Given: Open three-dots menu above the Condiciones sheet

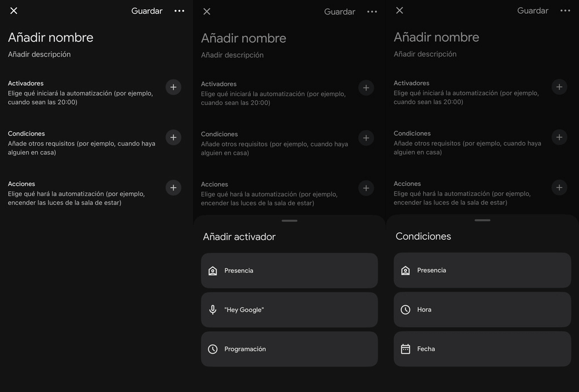Looking at the screenshot, I should click(565, 10).
